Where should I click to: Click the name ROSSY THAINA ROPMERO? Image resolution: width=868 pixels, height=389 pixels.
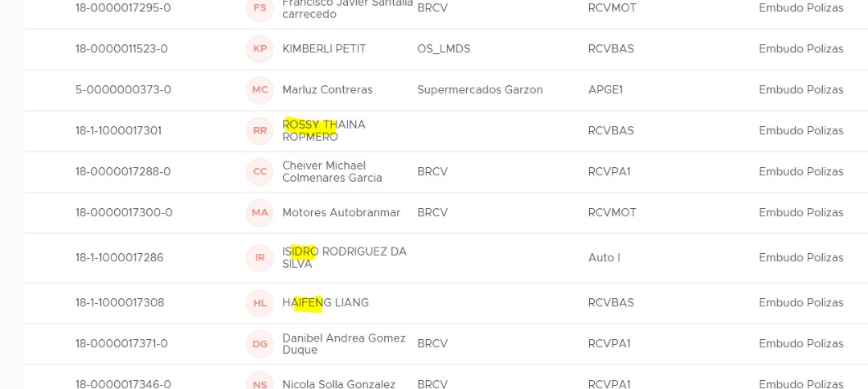pos(324,130)
